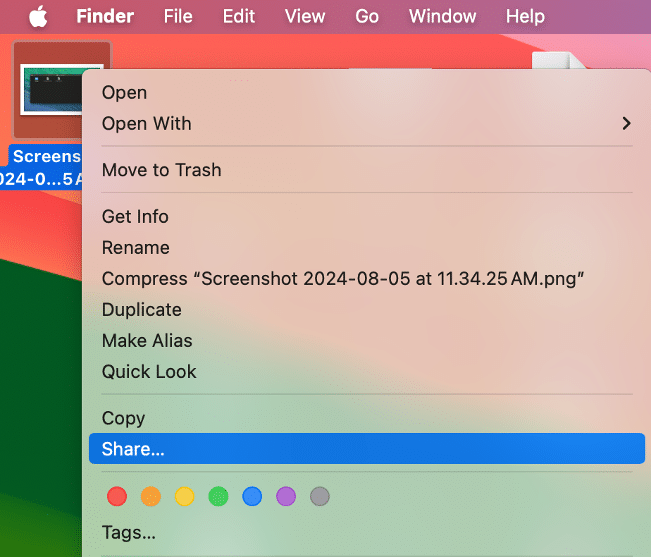Apply the gray color tag

(x=320, y=496)
